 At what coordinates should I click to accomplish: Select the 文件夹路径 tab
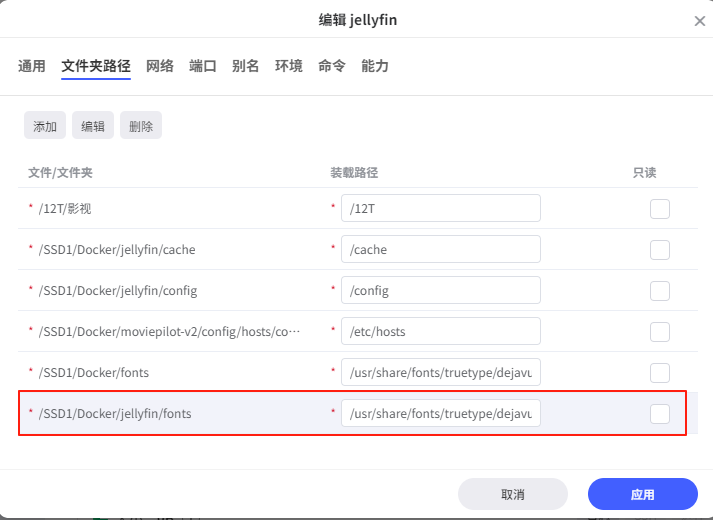pyautogui.click(x=96, y=66)
